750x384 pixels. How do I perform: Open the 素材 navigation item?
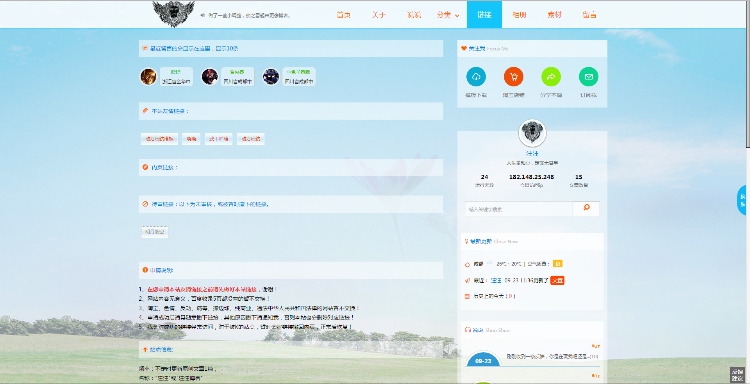click(554, 15)
